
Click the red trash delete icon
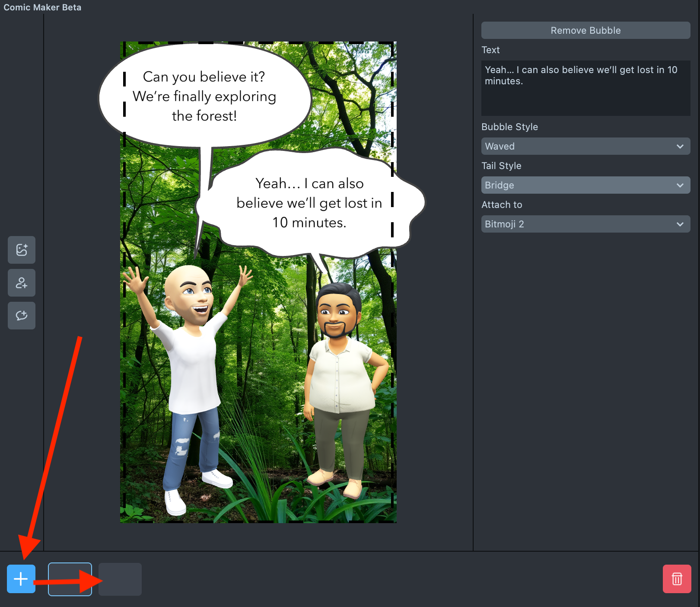pos(677,579)
